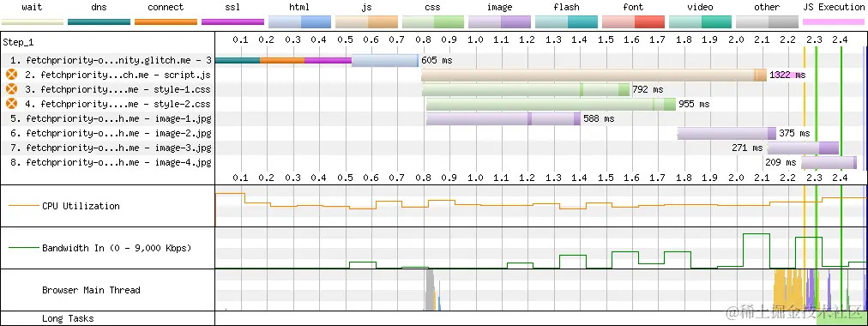Select the wait legend color swatch
This screenshot has width=868, height=326.
[x=33, y=22]
